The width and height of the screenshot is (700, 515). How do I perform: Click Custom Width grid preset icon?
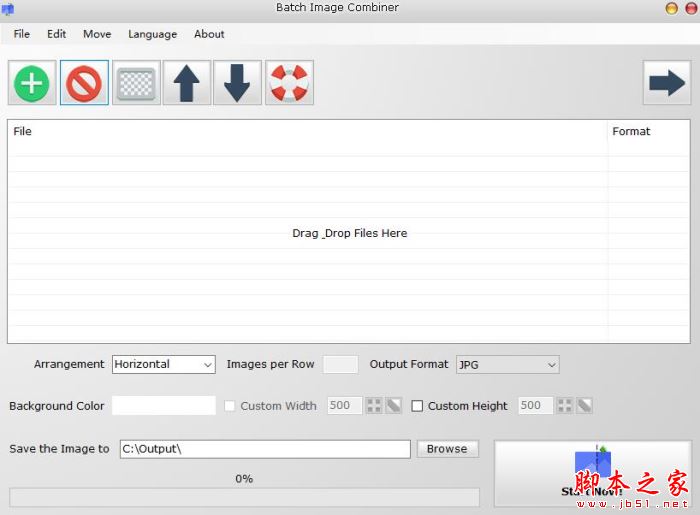374,406
